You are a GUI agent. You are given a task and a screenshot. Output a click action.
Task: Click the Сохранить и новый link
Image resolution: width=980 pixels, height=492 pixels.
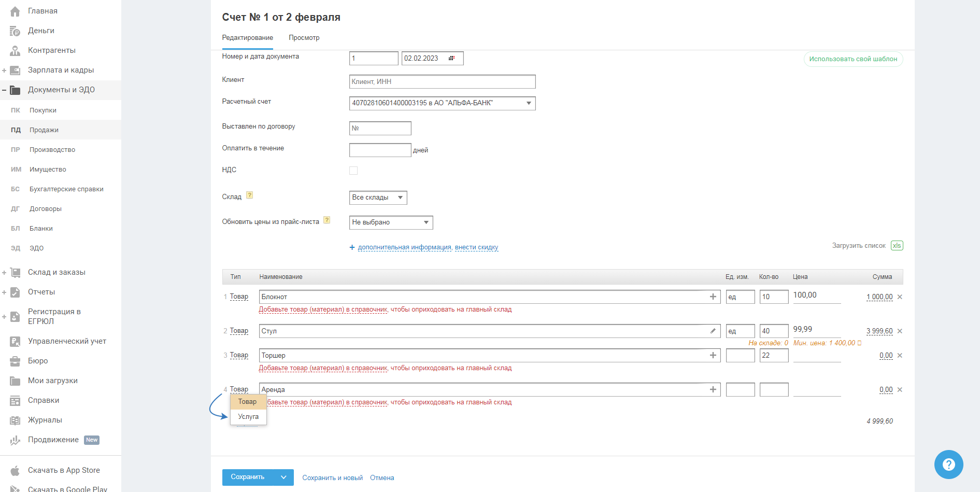(332, 478)
